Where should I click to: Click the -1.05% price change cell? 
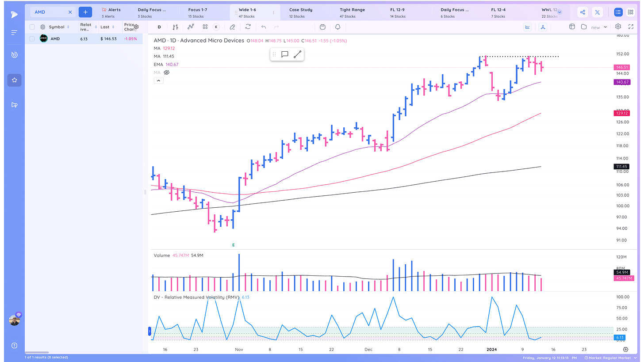130,39
